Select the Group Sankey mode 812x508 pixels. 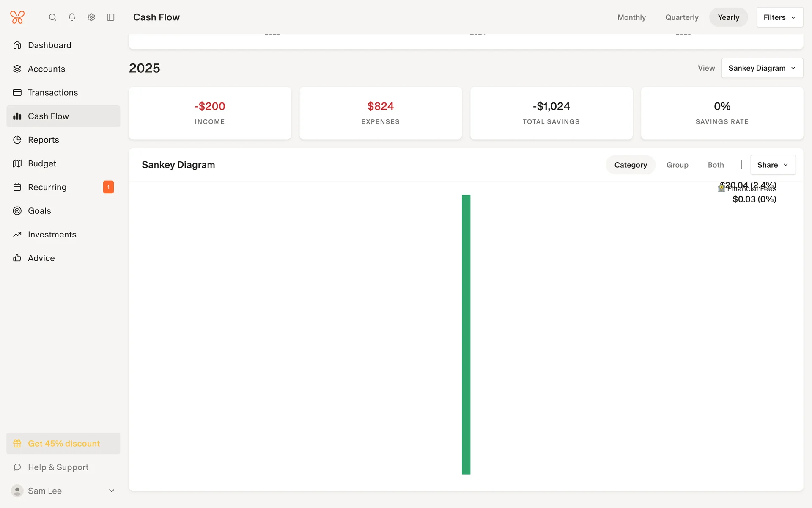(x=677, y=165)
